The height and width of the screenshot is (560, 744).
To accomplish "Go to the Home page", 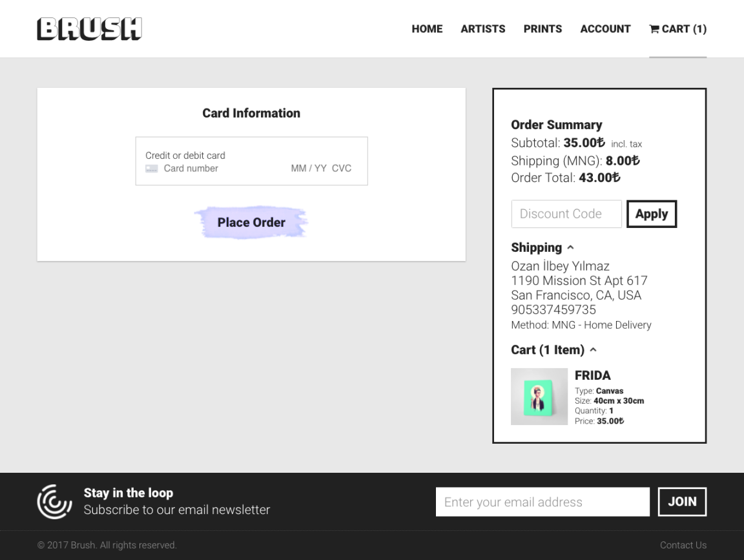I will (x=427, y=29).
